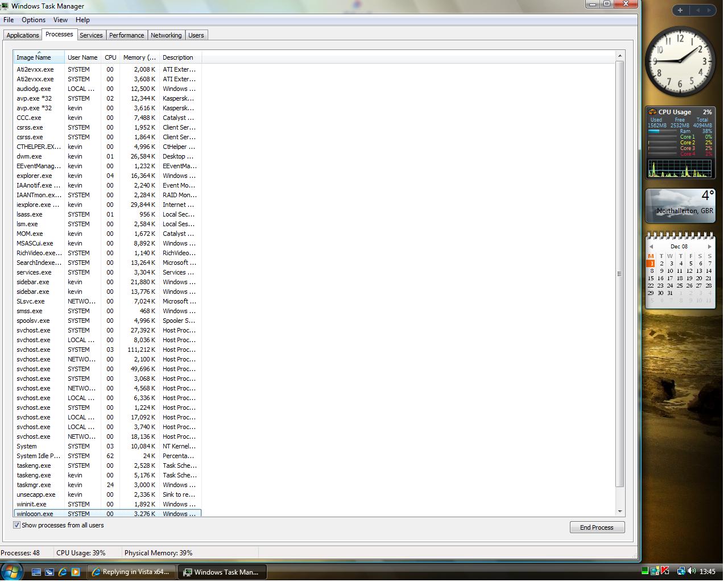
Task: Sort processes by Memory column header
Action: [139, 57]
